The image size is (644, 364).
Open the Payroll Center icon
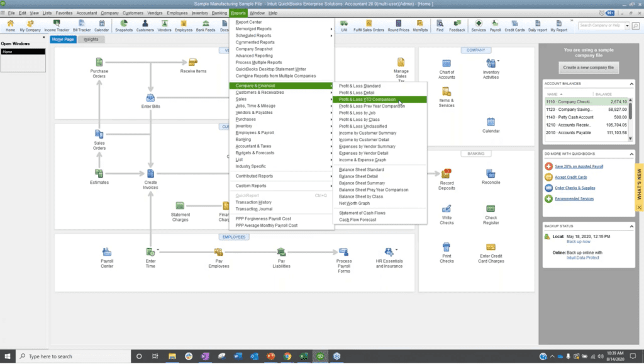click(107, 258)
